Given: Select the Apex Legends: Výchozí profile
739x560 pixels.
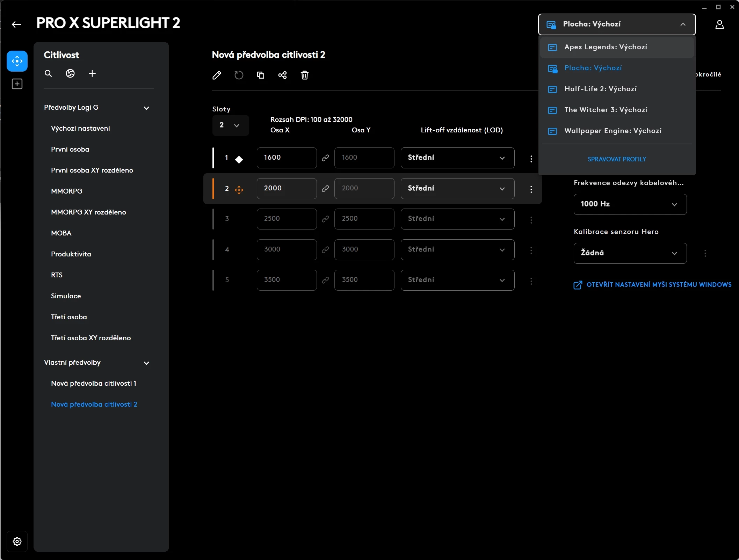Looking at the screenshot, I should tap(617, 47).
